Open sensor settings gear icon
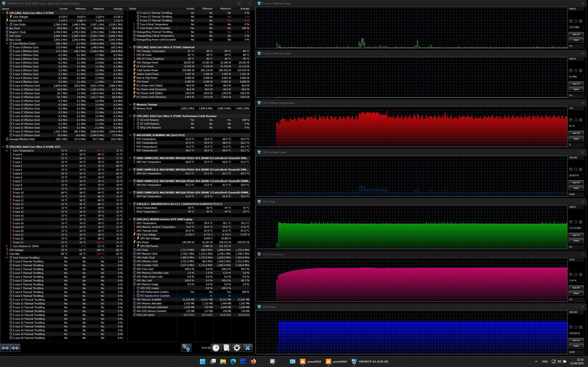The height and width of the screenshot is (367, 588). [237, 348]
